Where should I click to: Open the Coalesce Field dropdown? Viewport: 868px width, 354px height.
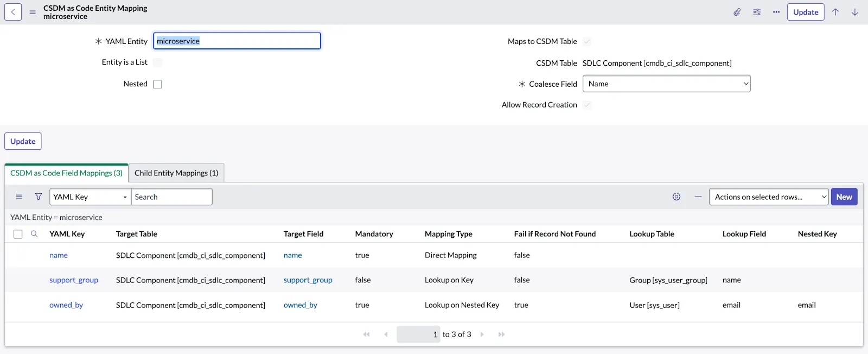666,84
